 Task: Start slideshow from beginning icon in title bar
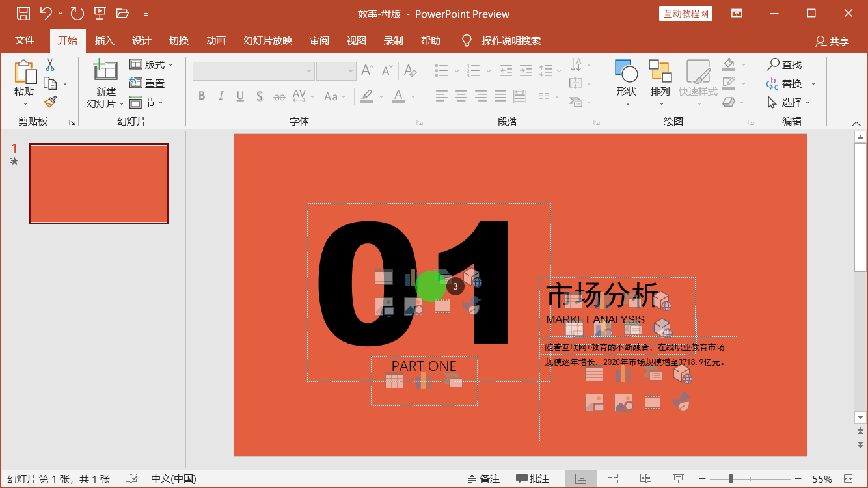100,13
